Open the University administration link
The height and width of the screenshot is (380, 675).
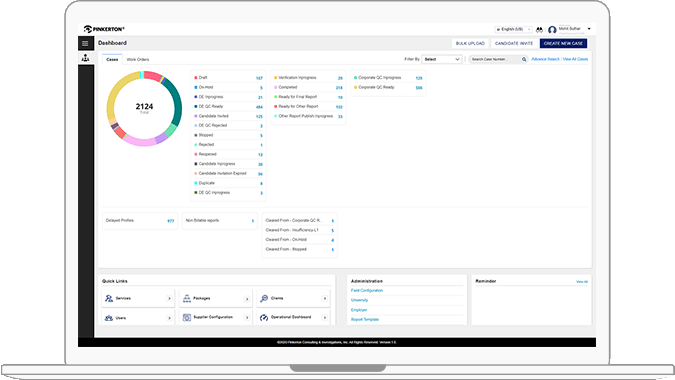click(x=359, y=300)
